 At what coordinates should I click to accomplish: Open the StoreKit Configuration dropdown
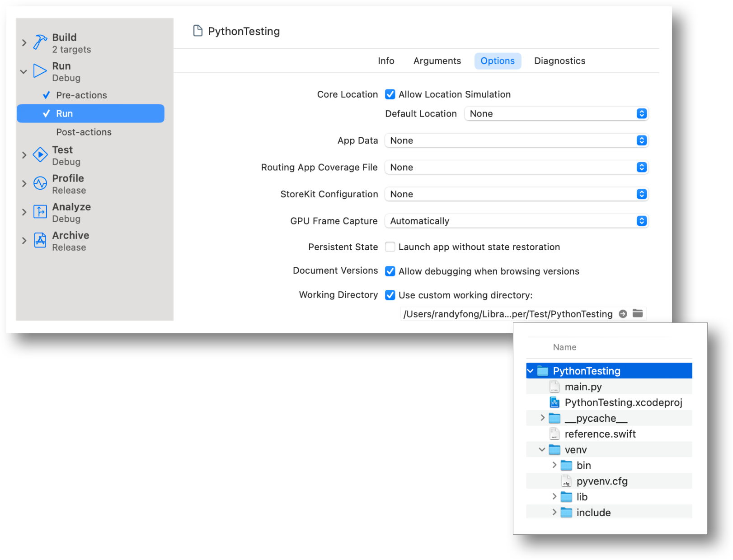[517, 194]
